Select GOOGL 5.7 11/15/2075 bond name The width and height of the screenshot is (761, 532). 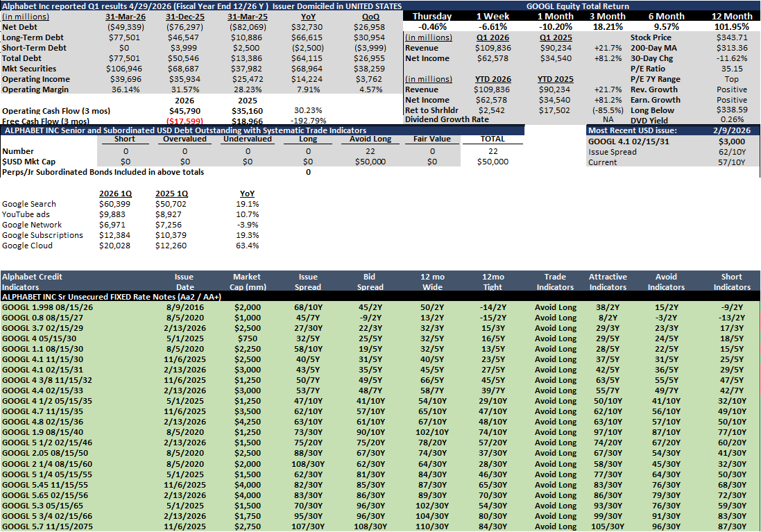pos(47,526)
